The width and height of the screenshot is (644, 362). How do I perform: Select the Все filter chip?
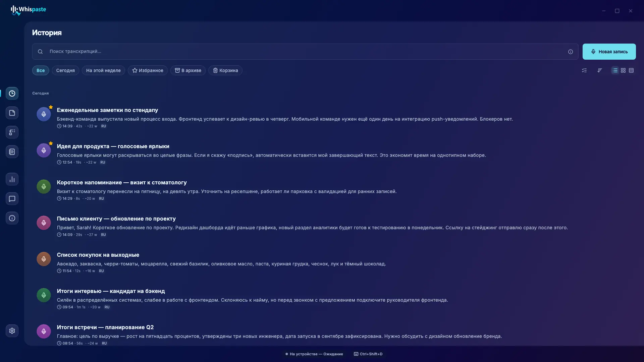click(41, 70)
